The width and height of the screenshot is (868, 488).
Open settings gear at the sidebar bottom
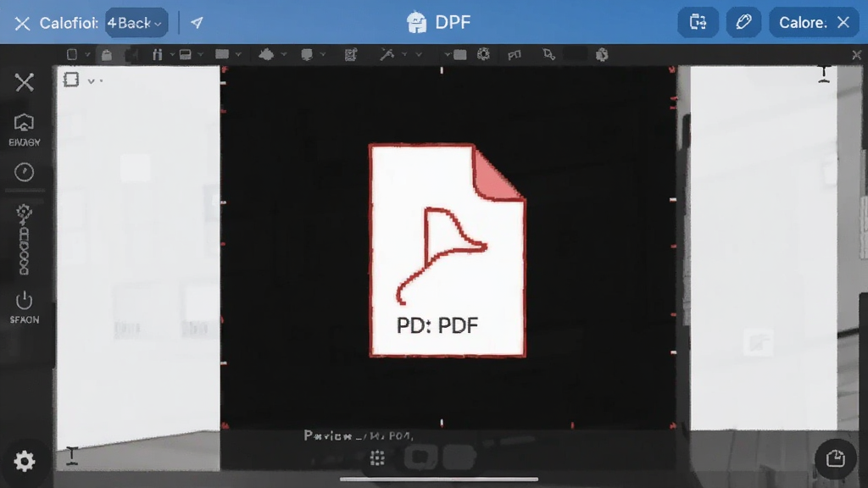click(x=25, y=461)
